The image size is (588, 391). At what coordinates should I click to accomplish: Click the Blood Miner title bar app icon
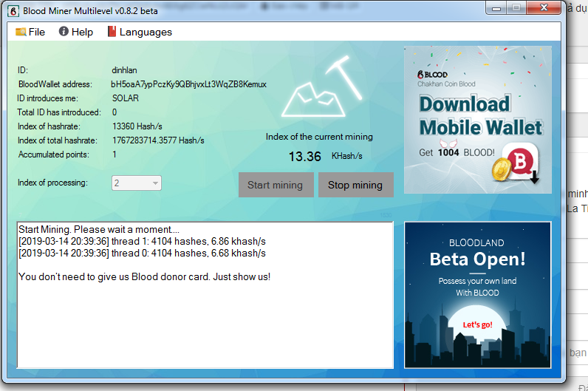[x=13, y=11]
